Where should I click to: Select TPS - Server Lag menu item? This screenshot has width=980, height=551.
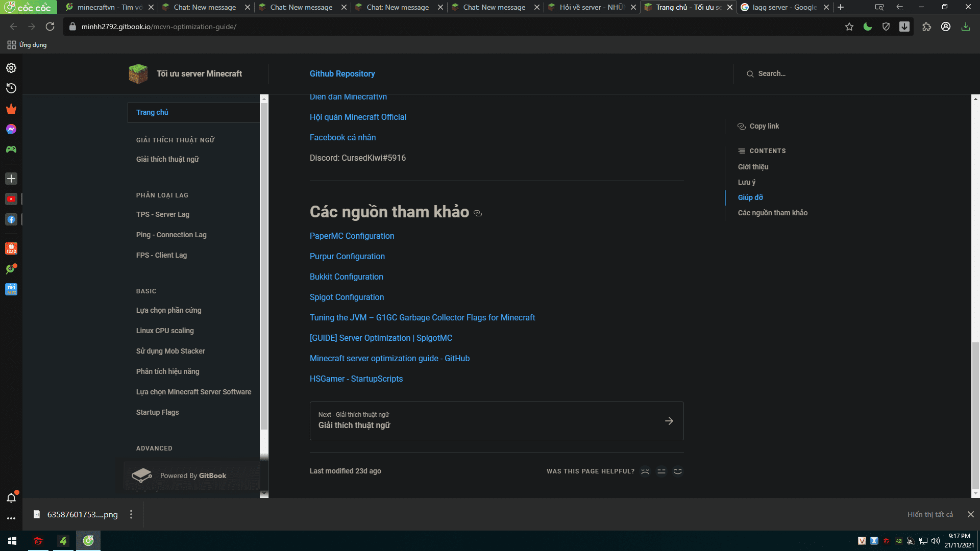click(x=162, y=214)
